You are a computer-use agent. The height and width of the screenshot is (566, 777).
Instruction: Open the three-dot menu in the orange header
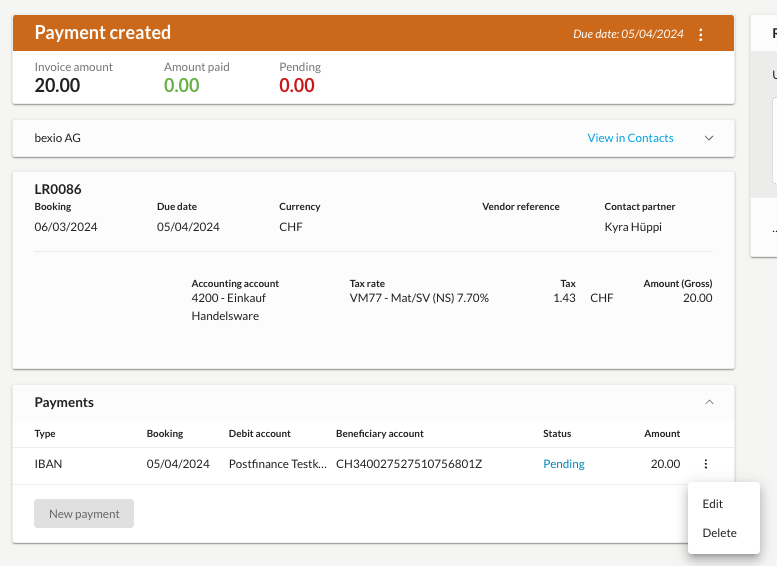[x=700, y=34]
